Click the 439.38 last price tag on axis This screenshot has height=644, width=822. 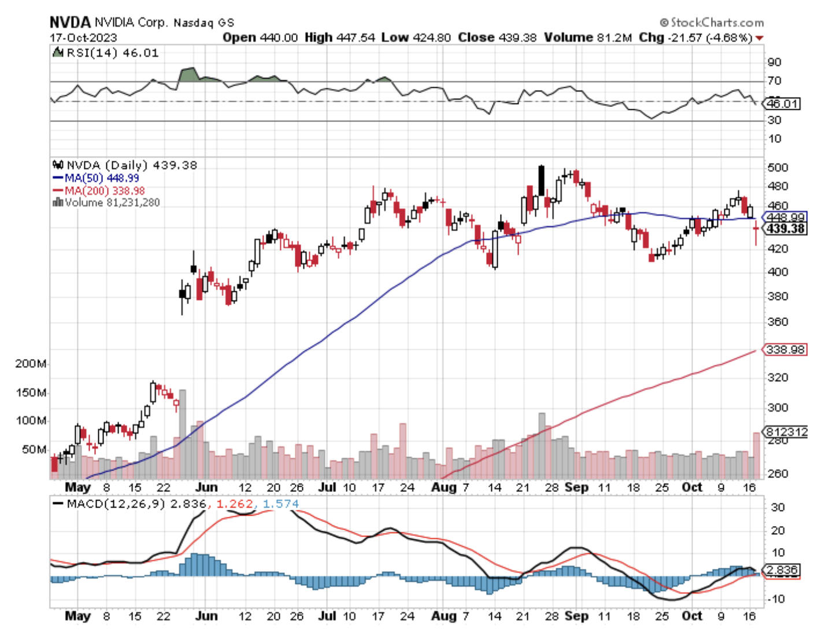[786, 229]
